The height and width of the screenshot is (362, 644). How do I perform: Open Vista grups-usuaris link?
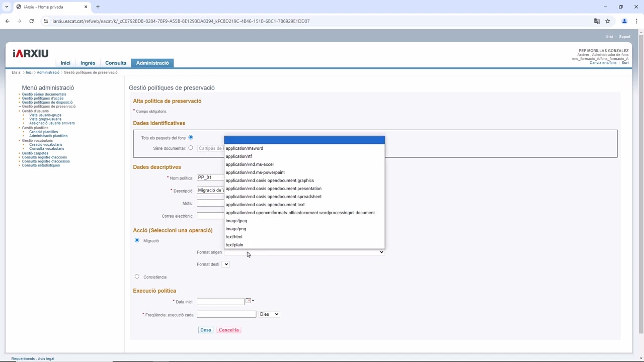(x=45, y=119)
